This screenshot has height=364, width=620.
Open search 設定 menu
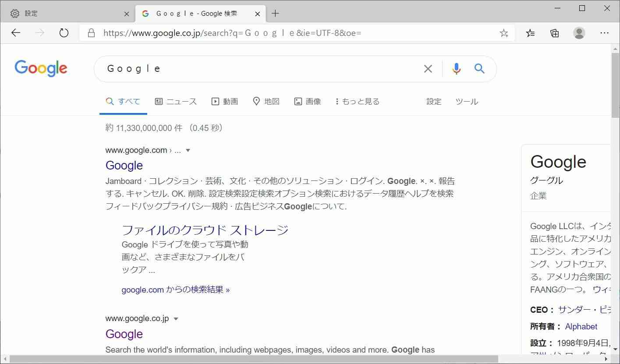pyautogui.click(x=434, y=102)
